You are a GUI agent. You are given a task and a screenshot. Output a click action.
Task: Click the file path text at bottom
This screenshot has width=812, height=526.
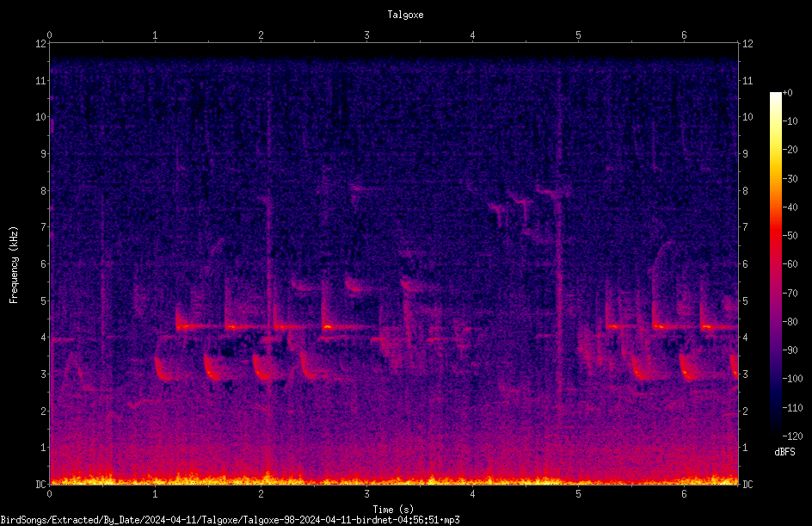click(230, 520)
